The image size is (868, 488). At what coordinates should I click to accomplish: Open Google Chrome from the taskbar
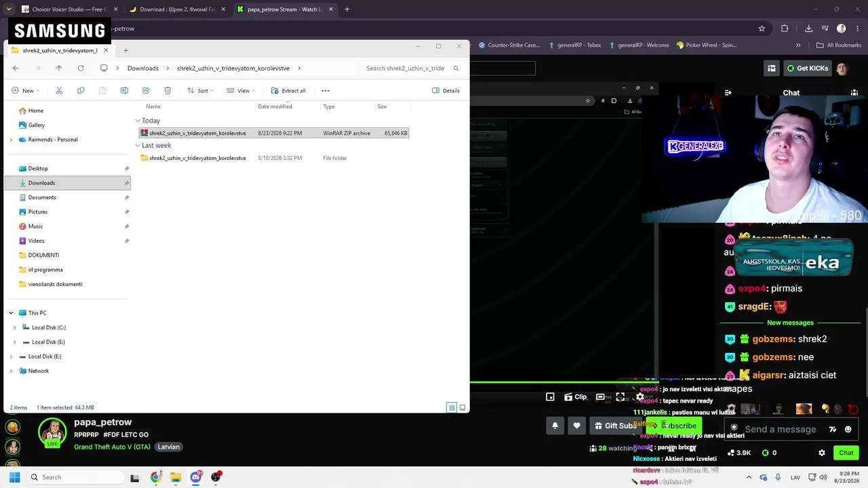(156, 477)
